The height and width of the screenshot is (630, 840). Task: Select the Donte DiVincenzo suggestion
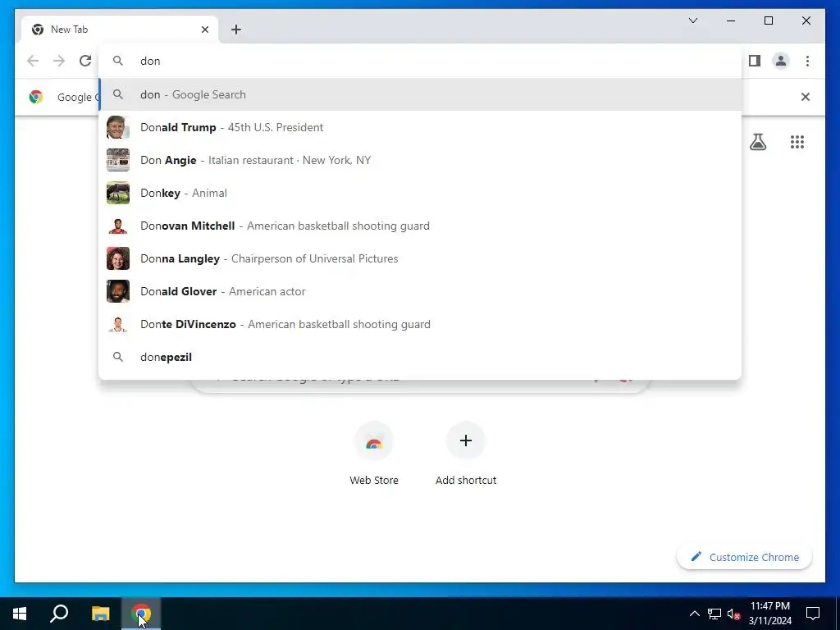click(x=421, y=324)
